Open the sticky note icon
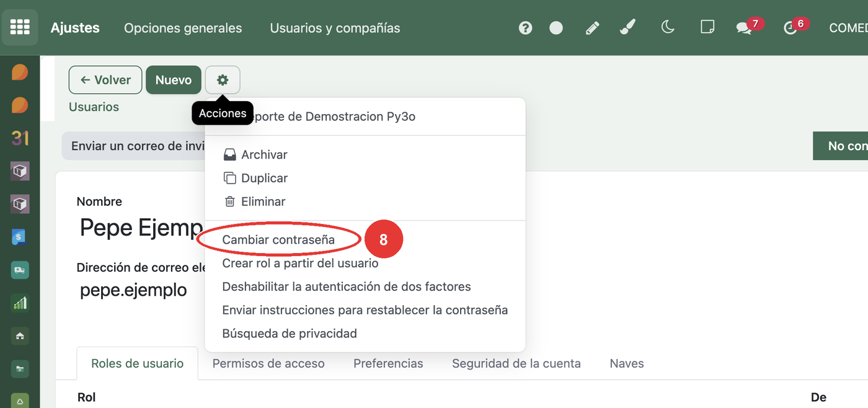 tap(707, 27)
